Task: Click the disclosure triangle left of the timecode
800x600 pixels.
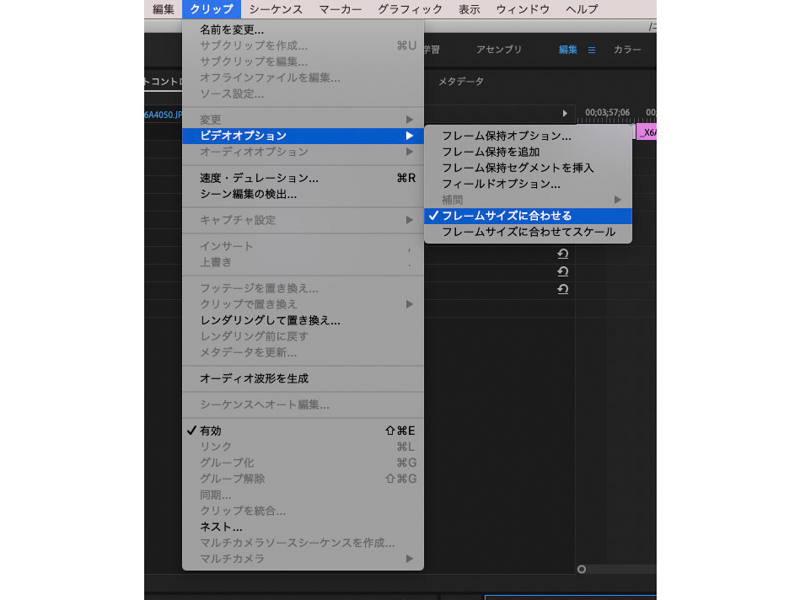Action: click(565, 115)
